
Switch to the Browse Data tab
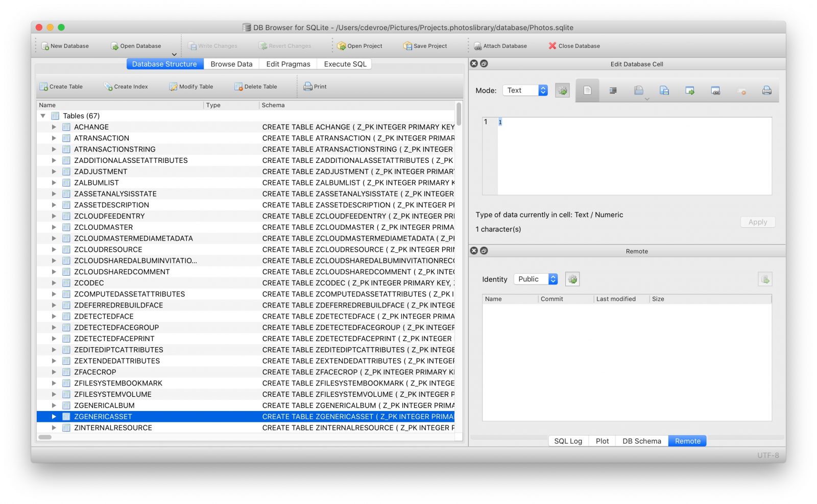coord(231,64)
